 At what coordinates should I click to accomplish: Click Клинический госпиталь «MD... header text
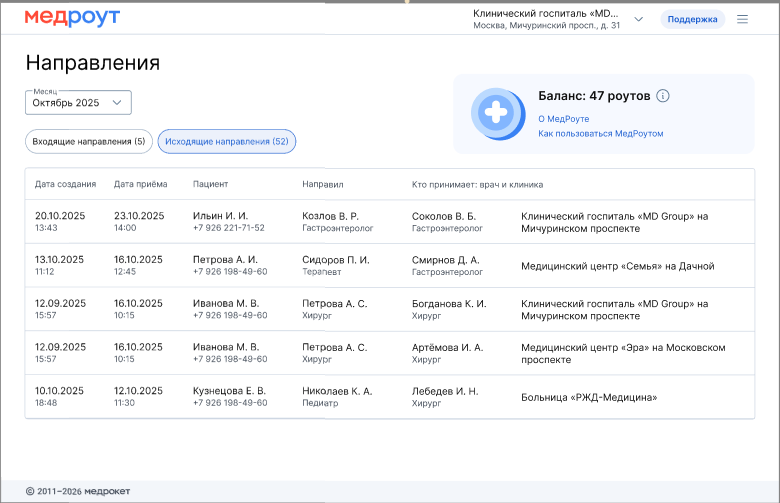[545, 13]
